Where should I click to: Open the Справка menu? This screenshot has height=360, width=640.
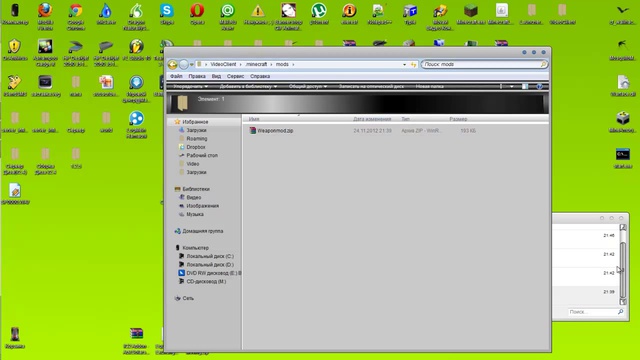coord(260,76)
